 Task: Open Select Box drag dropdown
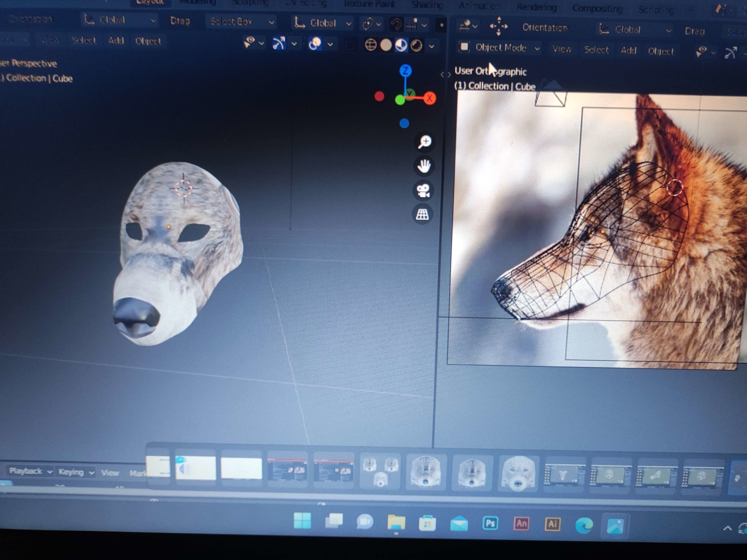[241, 22]
